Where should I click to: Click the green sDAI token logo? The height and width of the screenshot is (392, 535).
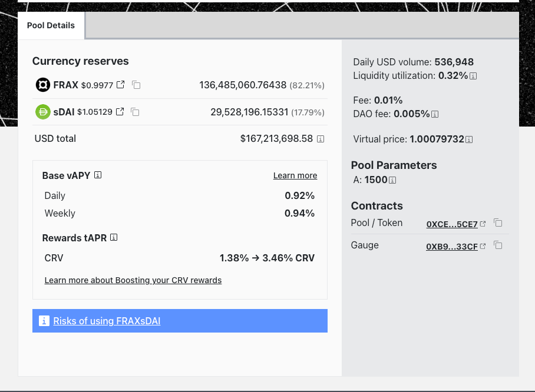[43, 112]
